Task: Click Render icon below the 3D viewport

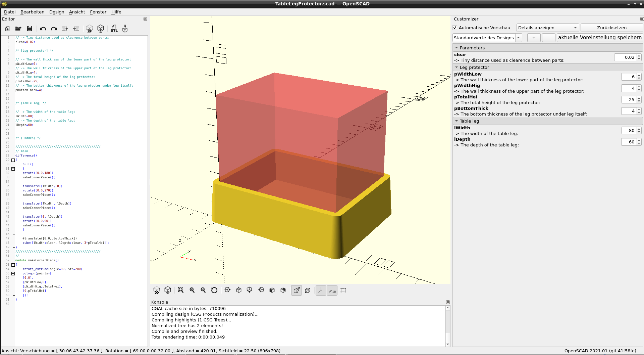Action: [168, 290]
